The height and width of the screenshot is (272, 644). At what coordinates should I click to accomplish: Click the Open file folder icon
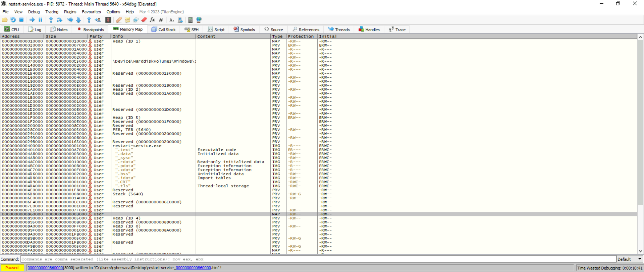click(5, 20)
